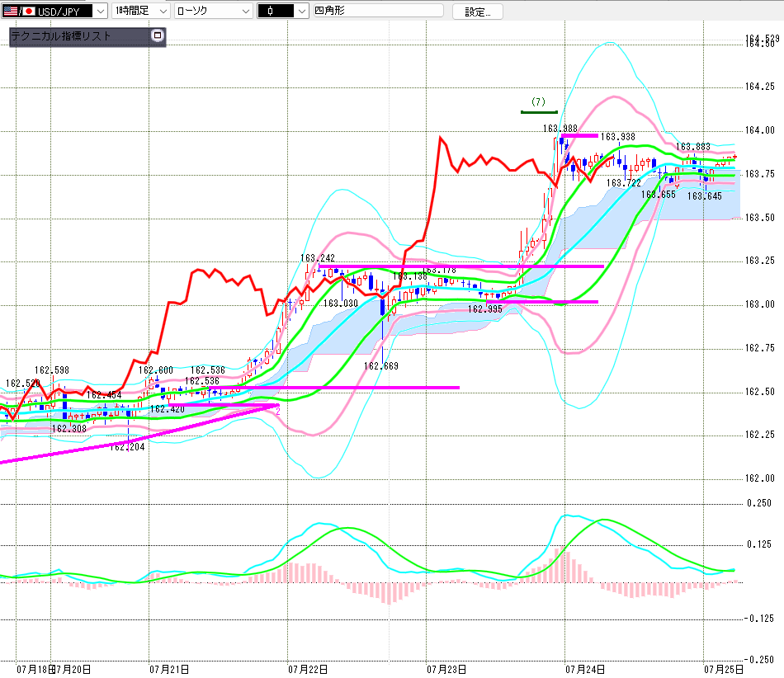Select the 07月25日 date axis label
784x678 pixels.
click(x=724, y=669)
